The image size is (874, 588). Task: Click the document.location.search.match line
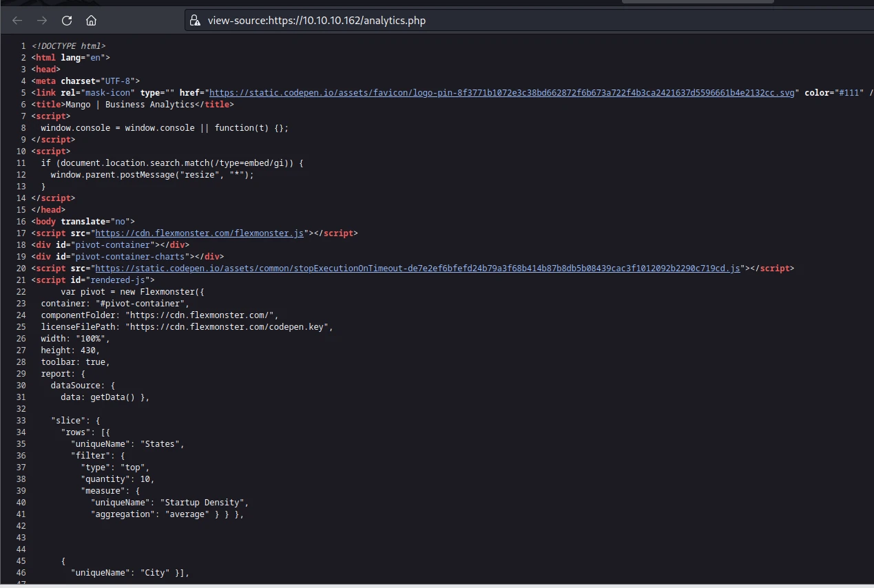click(x=172, y=162)
